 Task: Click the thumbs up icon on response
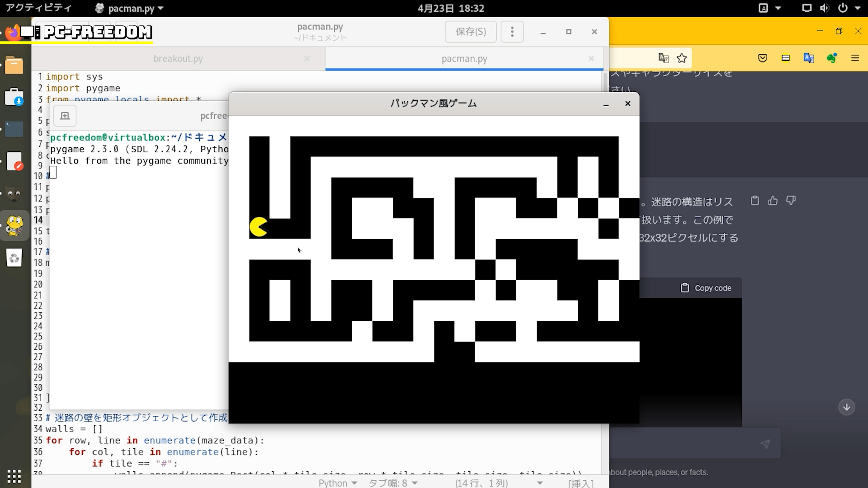tap(773, 201)
